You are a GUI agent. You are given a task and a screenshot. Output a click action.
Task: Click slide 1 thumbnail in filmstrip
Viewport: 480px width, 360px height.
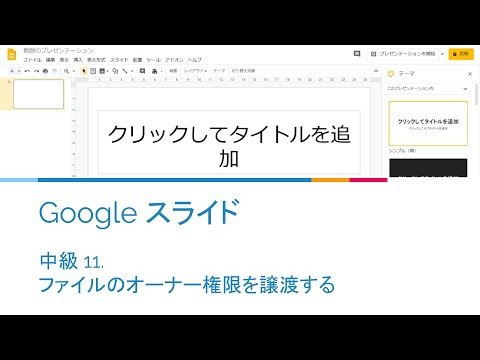38,94
